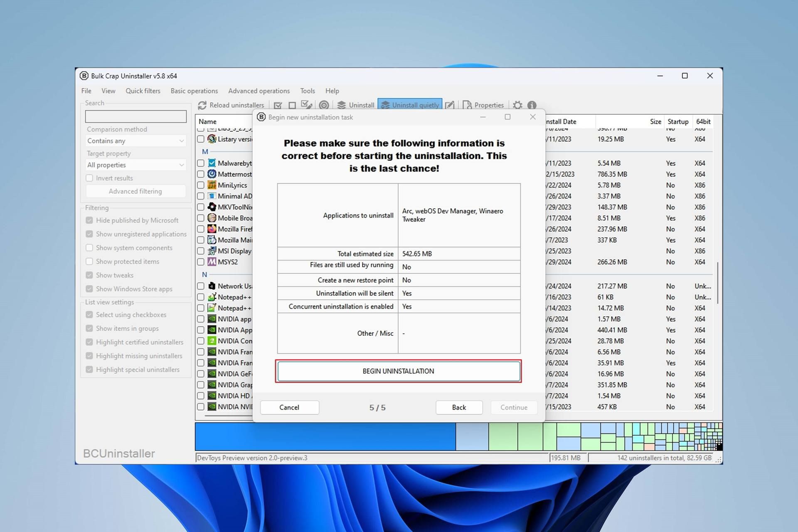Open settings via the gear toolbar icon
Image resolution: width=798 pixels, height=532 pixels.
[517, 106]
